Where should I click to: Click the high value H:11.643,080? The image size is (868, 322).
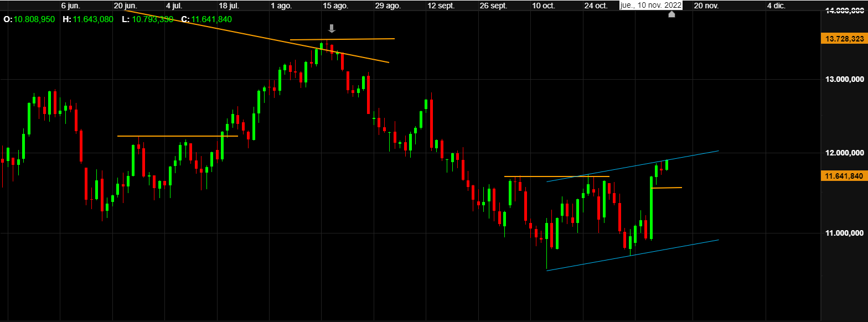click(x=88, y=19)
